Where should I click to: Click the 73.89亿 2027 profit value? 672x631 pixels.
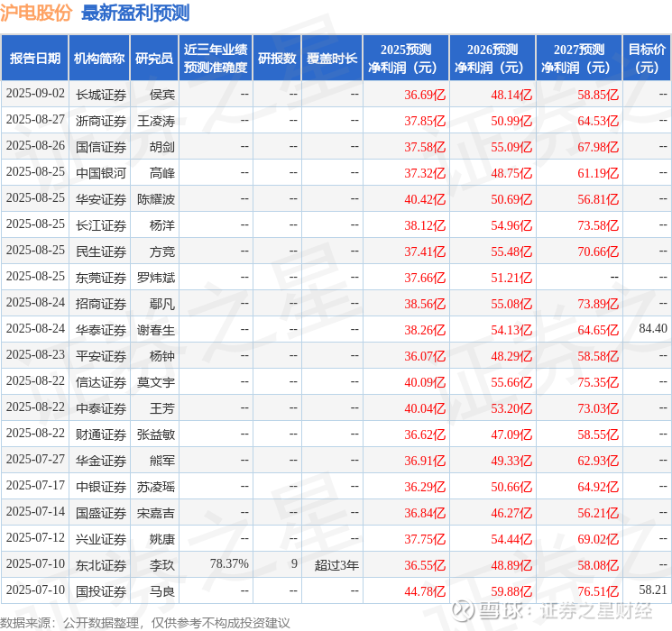pyautogui.click(x=598, y=304)
